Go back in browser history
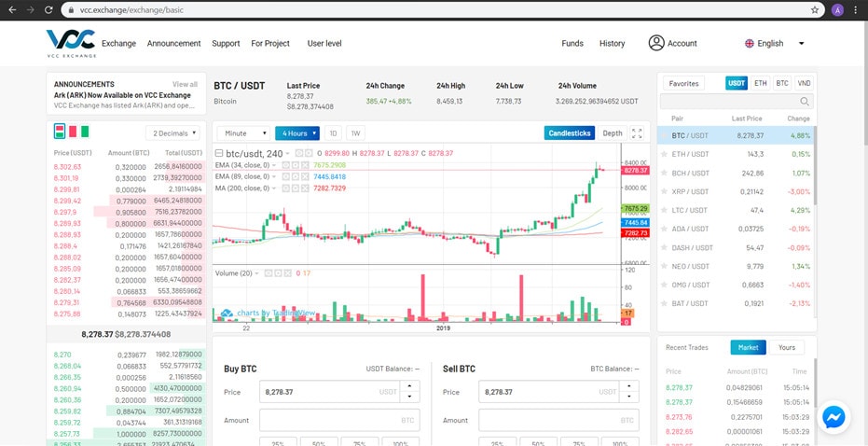Screen dimensions: 868x446 point(12,9)
